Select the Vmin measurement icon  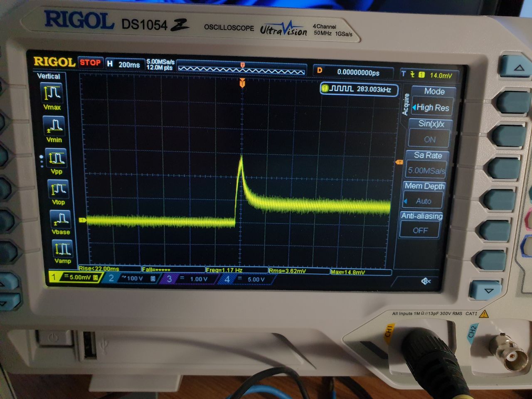(54, 126)
